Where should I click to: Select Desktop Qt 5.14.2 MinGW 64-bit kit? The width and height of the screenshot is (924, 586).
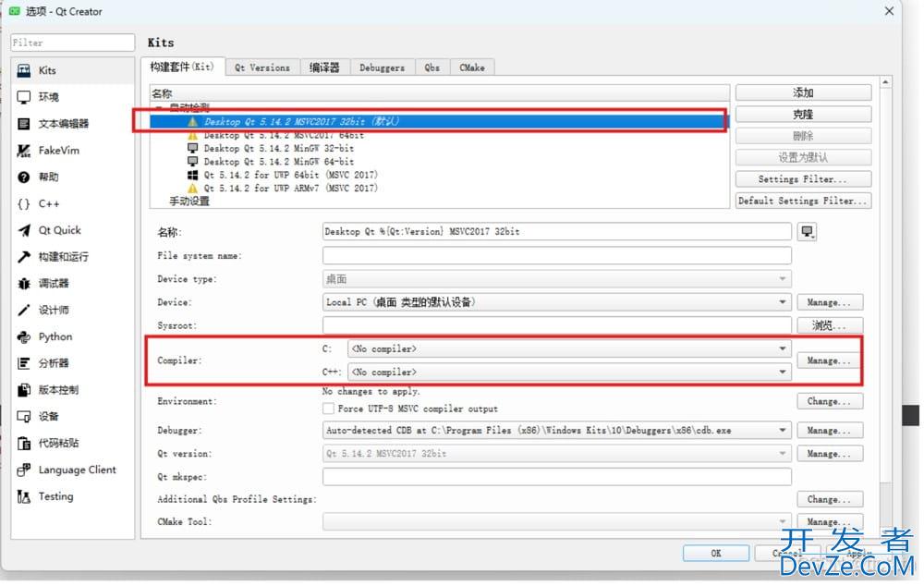[279, 162]
